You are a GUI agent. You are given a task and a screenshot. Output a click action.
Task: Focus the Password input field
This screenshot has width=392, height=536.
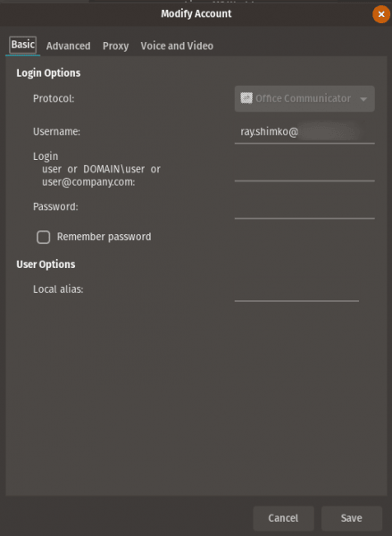304,207
